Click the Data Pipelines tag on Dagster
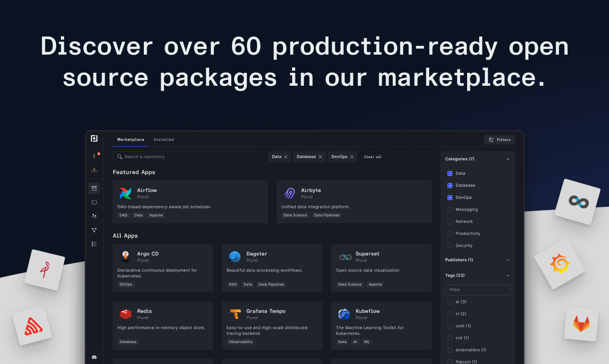This screenshot has width=609, height=364. 271,284
